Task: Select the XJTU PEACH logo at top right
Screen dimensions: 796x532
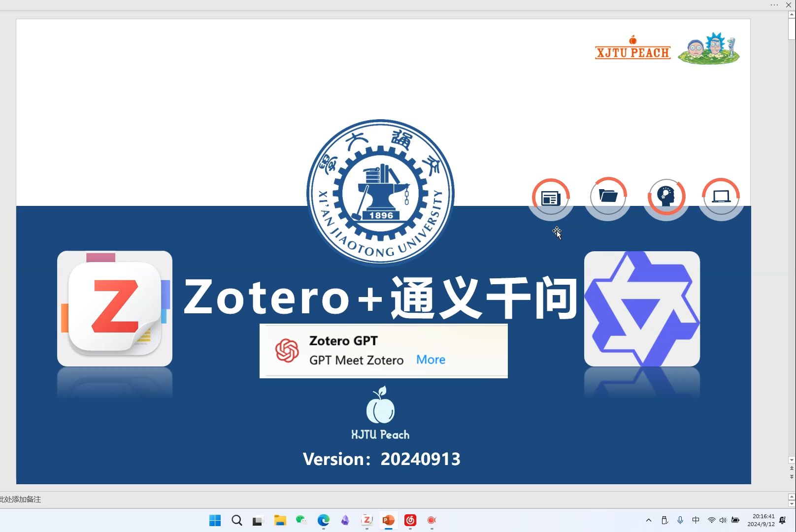Action: 633,48
